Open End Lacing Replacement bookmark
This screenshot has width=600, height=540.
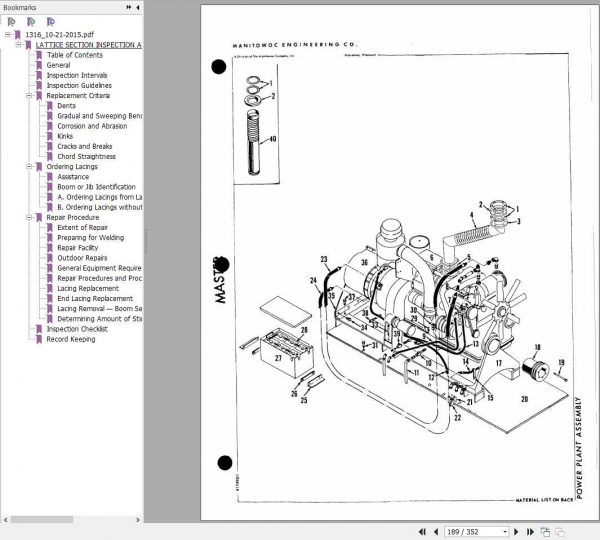(95, 299)
